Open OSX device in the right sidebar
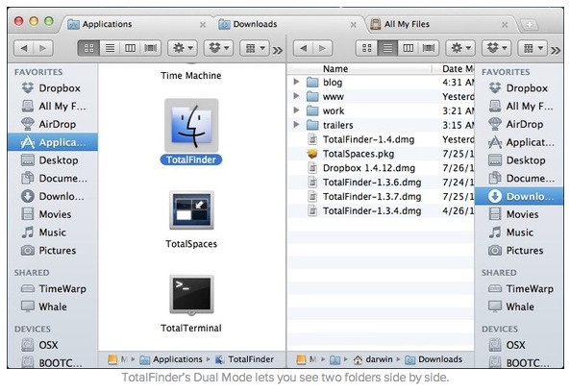570x392 pixels. coord(508,344)
